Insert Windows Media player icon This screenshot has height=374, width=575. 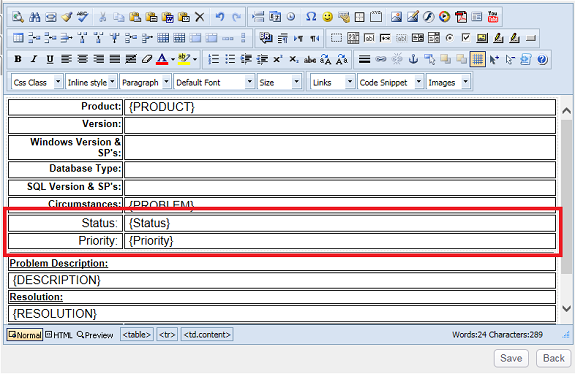444,17
